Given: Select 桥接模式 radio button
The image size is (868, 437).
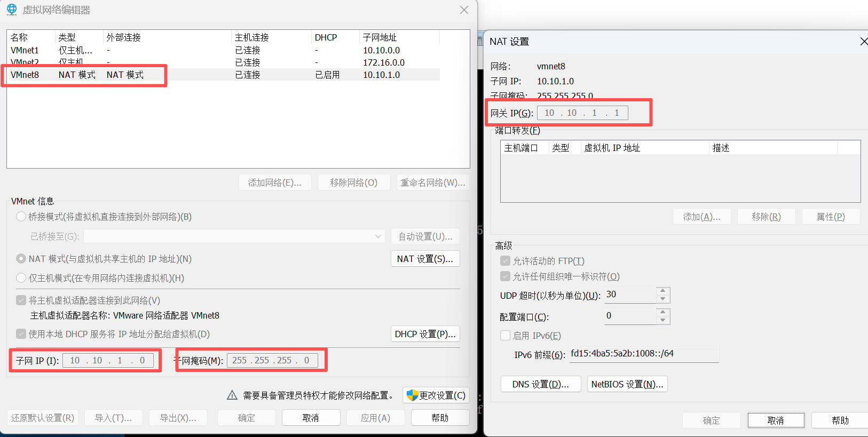Looking at the screenshot, I should coord(21,217).
